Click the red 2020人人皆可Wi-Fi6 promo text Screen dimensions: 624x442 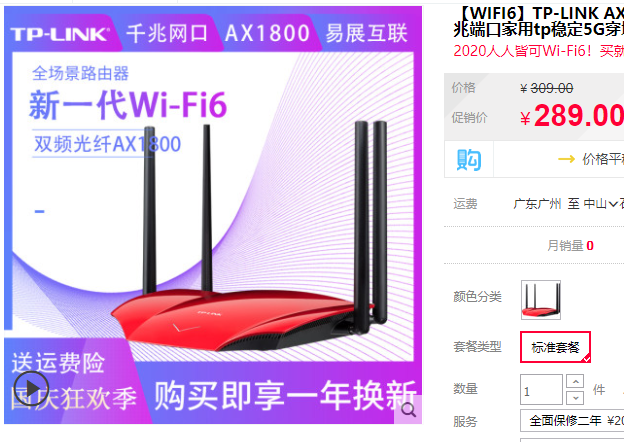[x=538, y=51]
